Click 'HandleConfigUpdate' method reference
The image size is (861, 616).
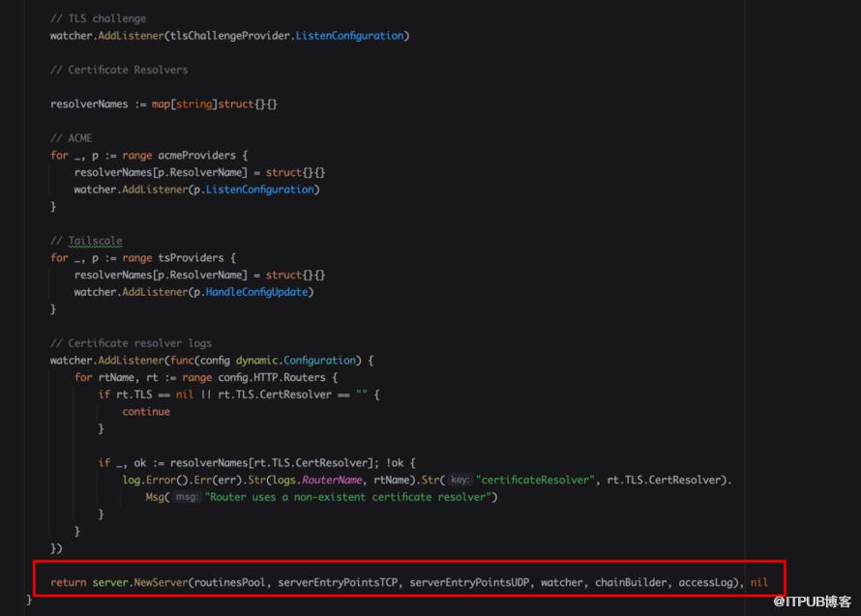coord(256,292)
